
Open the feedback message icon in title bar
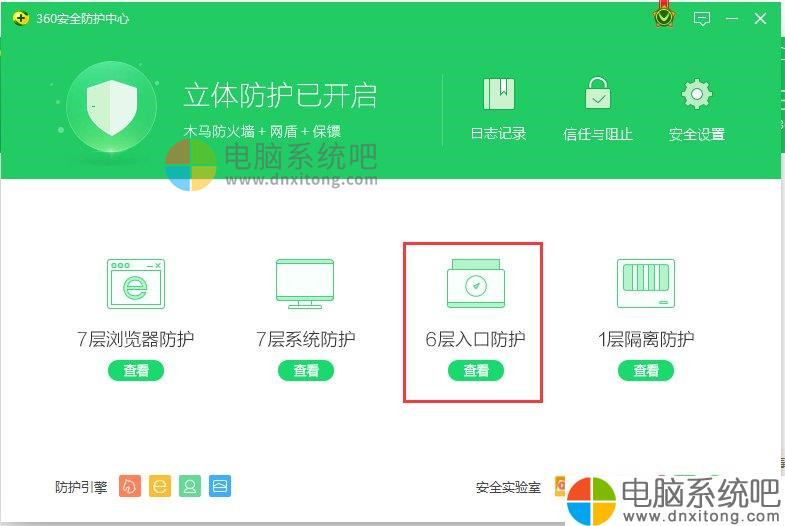702,19
